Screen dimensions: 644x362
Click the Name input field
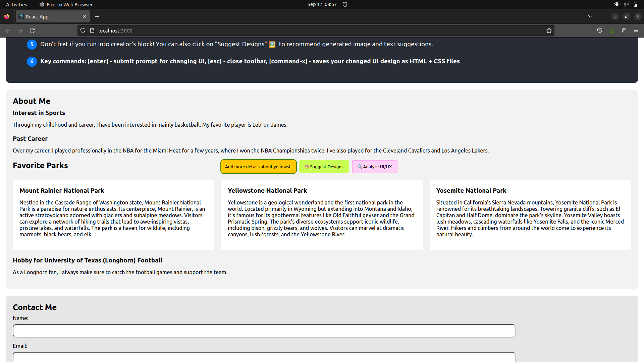[264, 330]
